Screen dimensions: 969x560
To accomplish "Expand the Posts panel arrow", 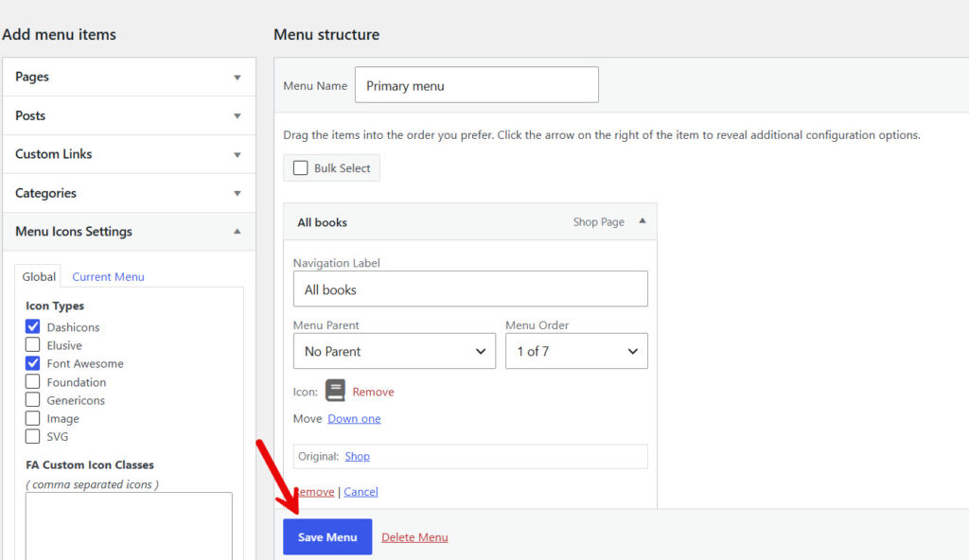I will pos(238,115).
